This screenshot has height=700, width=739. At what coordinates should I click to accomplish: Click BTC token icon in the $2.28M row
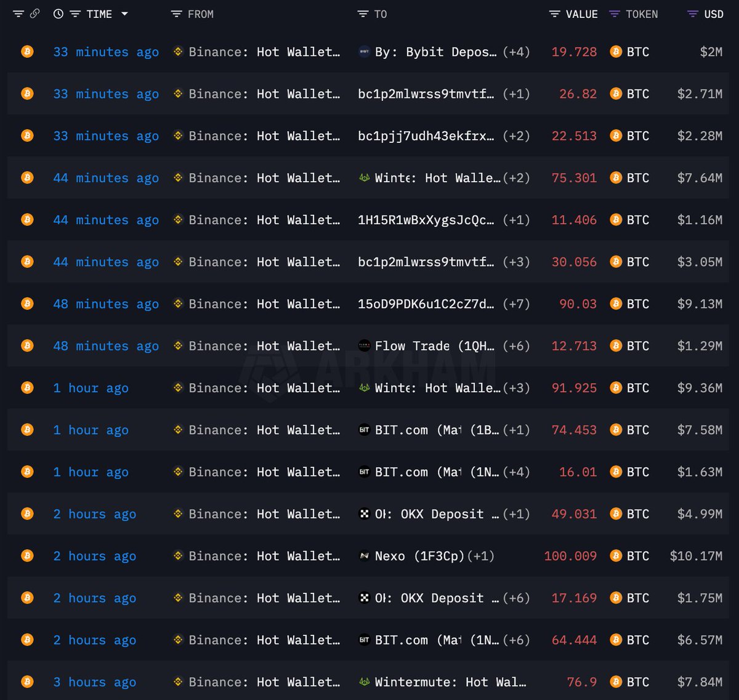tap(615, 135)
